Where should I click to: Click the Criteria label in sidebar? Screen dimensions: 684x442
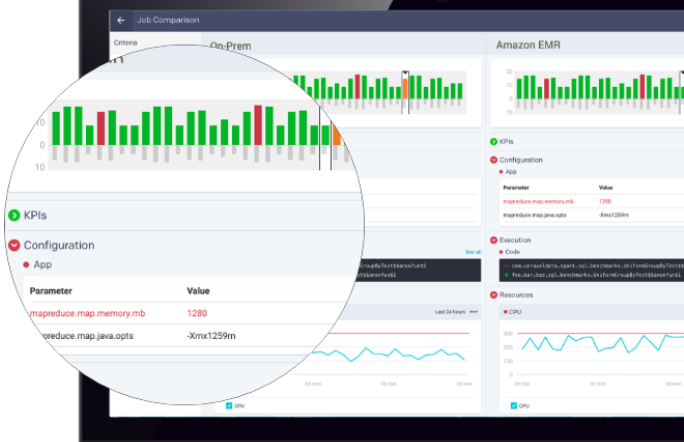click(125, 43)
